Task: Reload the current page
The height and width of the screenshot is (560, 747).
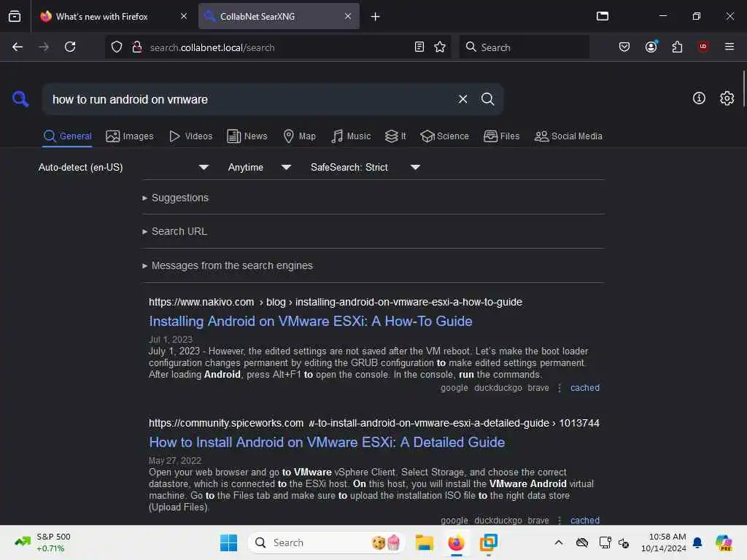Action: tap(70, 47)
